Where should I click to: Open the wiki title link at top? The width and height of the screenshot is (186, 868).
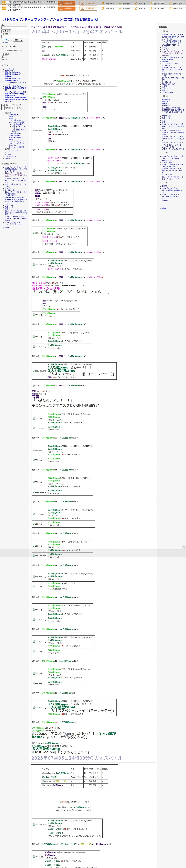click(50, 20)
